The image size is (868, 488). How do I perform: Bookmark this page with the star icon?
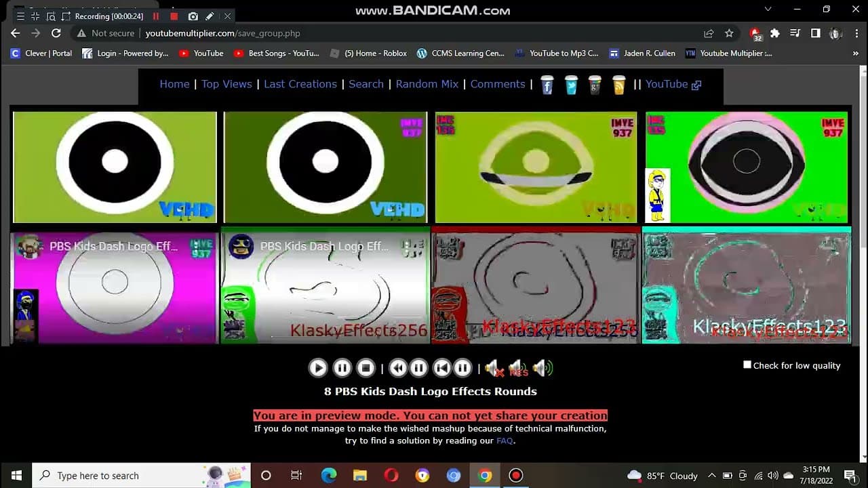pyautogui.click(x=729, y=33)
